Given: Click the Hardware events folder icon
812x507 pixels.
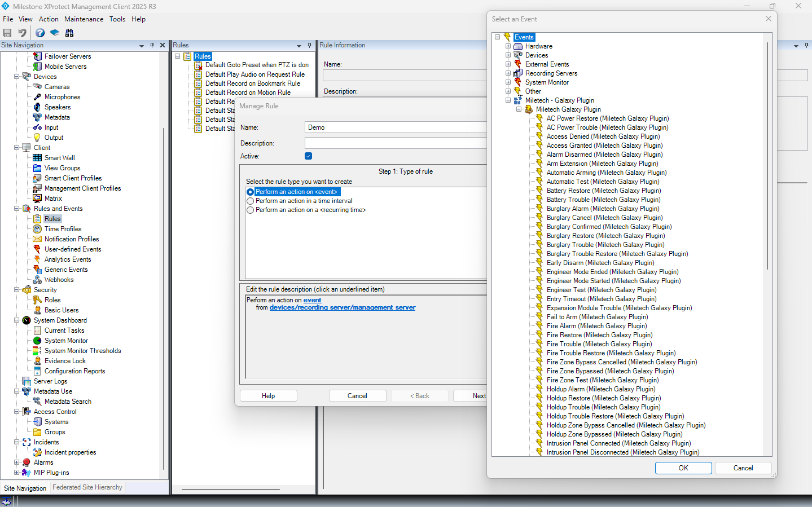Looking at the screenshot, I should point(518,46).
